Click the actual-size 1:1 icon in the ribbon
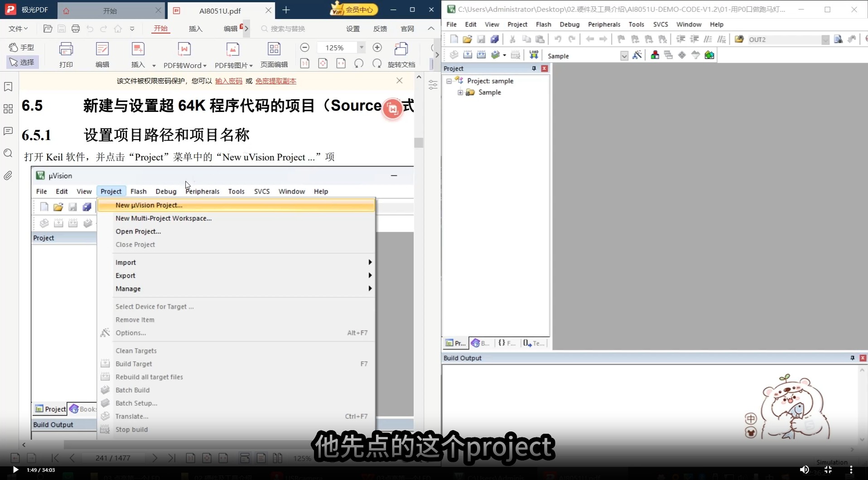The height and width of the screenshot is (480, 868). point(305,63)
